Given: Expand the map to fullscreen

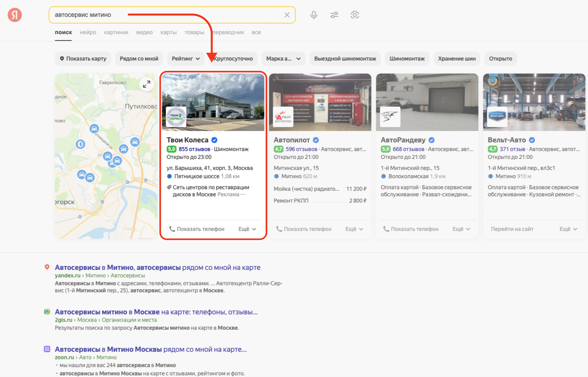Looking at the screenshot, I should (x=146, y=84).
